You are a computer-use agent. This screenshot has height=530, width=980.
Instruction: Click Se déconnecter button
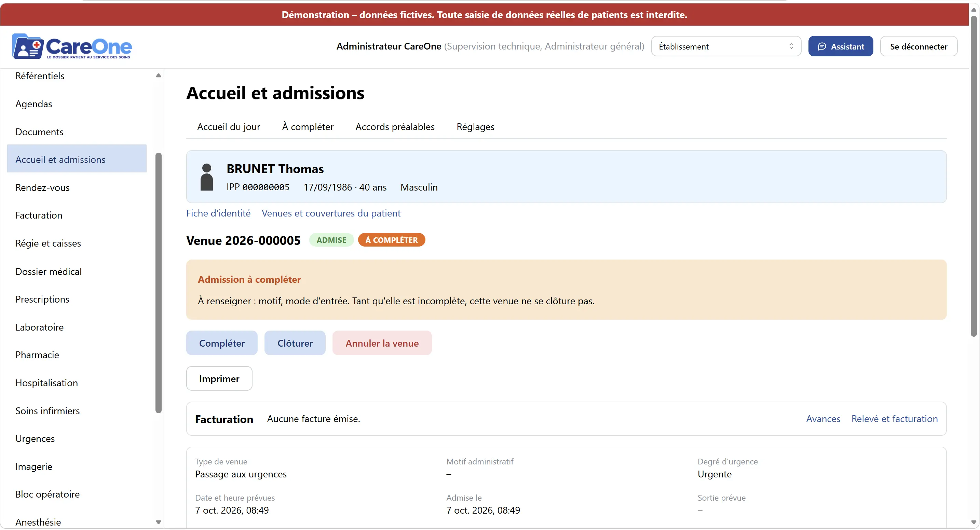point(919,46)
